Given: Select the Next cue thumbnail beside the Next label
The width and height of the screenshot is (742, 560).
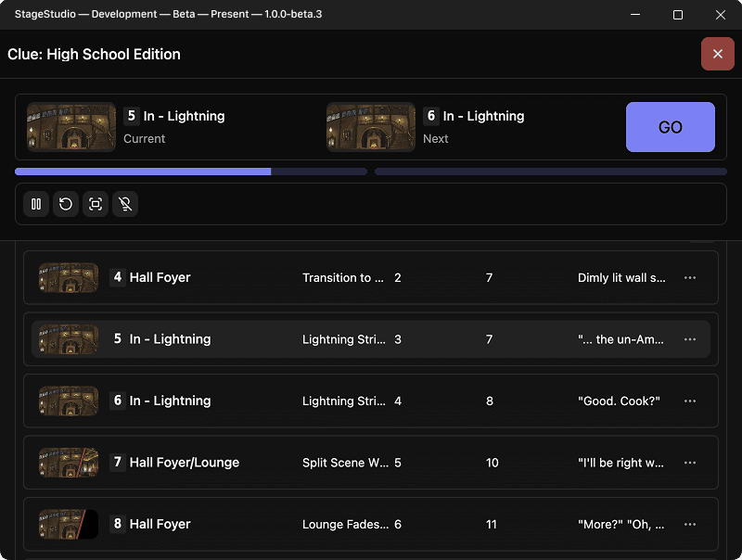Looking at the screenshot, I should tap(371, 127).
